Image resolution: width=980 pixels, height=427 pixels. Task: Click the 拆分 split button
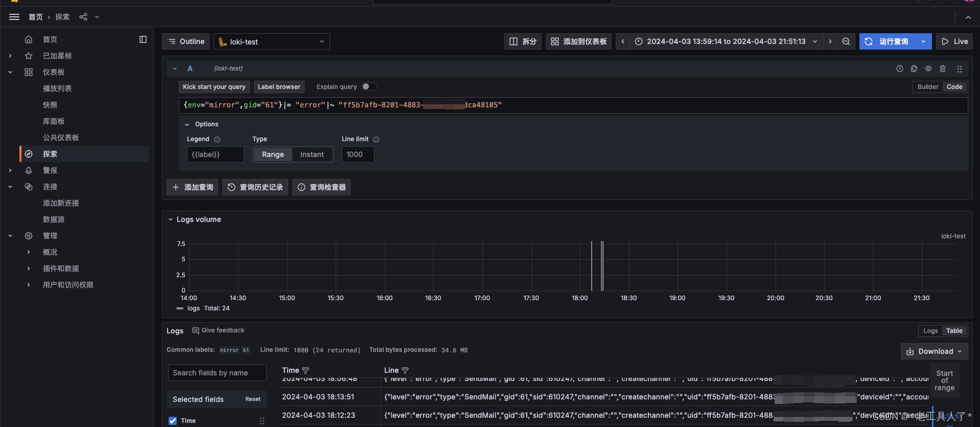[523, 41]
